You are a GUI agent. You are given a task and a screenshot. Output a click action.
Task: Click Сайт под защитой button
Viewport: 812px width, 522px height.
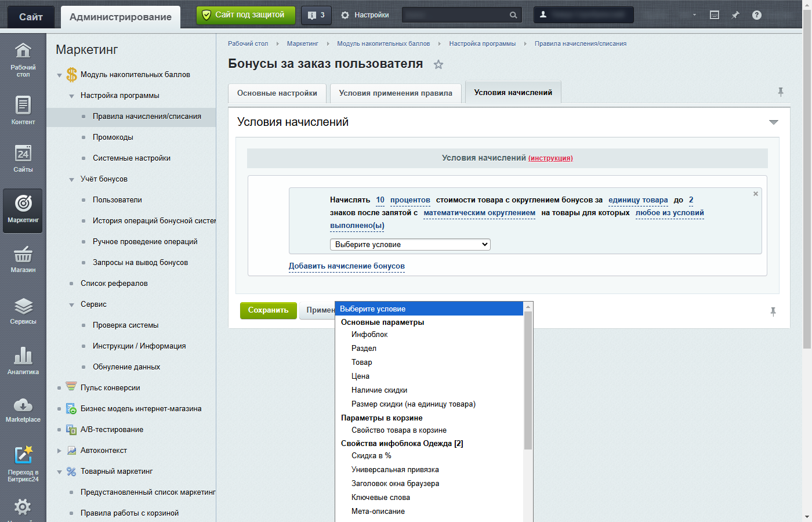246,15
